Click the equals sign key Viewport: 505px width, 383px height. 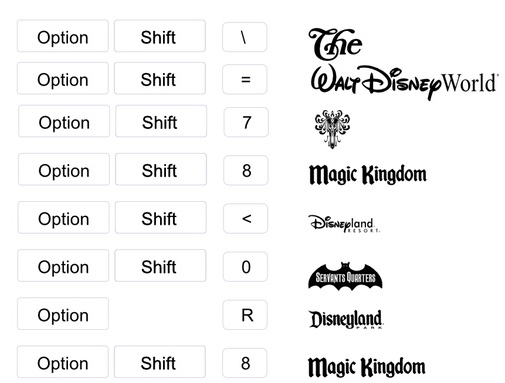point(245,79)
